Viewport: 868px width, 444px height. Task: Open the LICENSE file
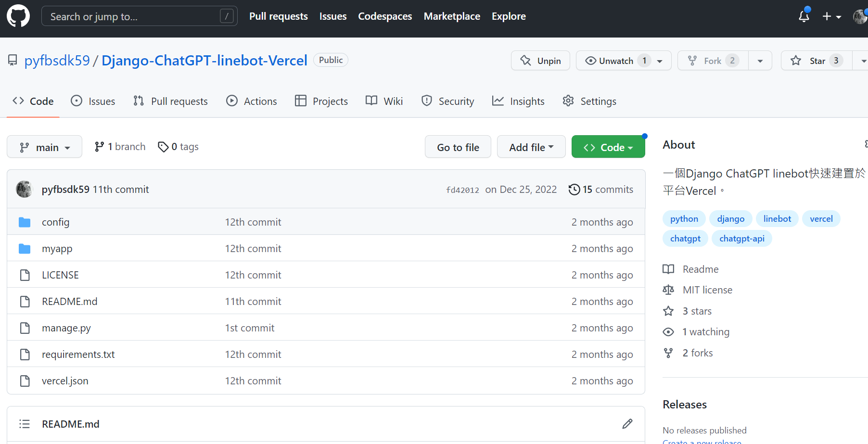tap(60, 275)
